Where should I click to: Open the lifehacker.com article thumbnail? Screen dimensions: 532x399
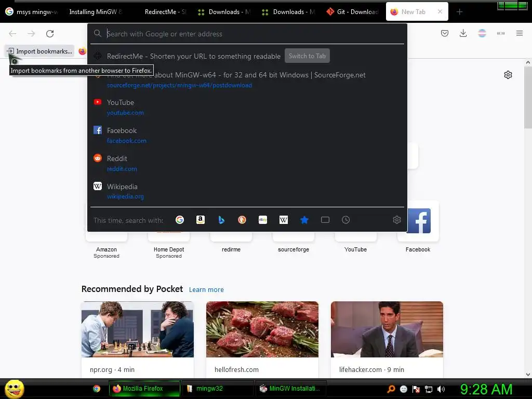[x=387, y=329]
